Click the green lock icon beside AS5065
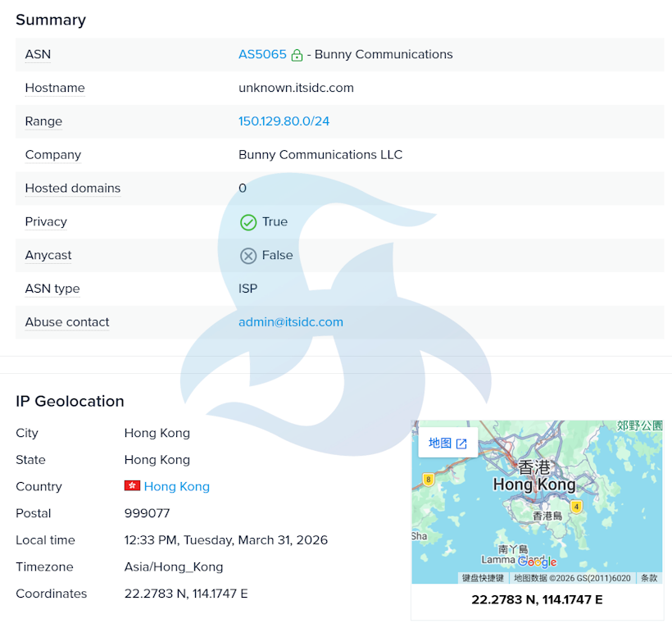This screenshot has width=672, height=628. click(x=297, y=55)
